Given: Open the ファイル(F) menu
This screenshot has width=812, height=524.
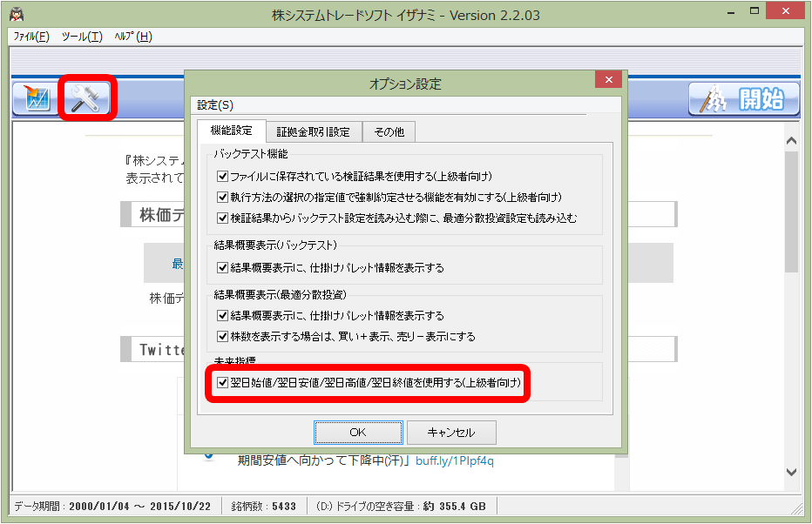Looking at the screenshot, I should (x=31, y=37).
